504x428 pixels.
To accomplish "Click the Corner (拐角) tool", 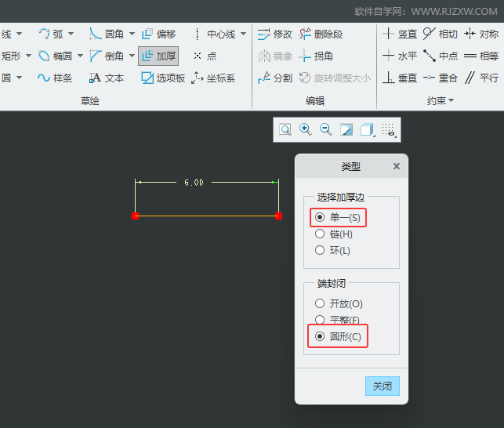I will pos(316,56).
